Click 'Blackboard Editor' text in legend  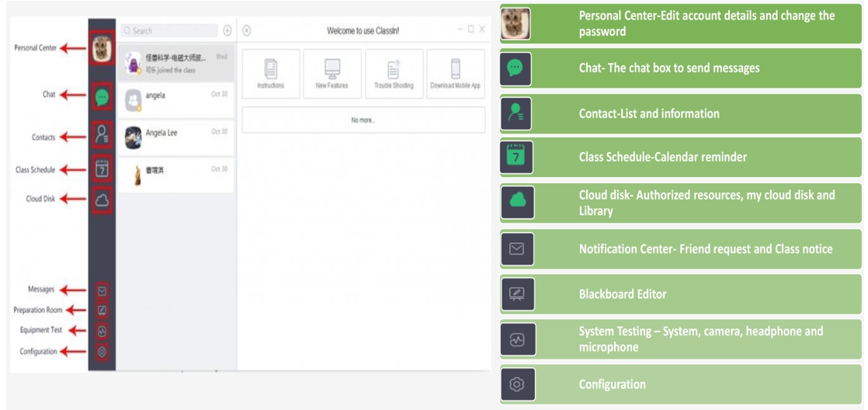click(623, 294)
